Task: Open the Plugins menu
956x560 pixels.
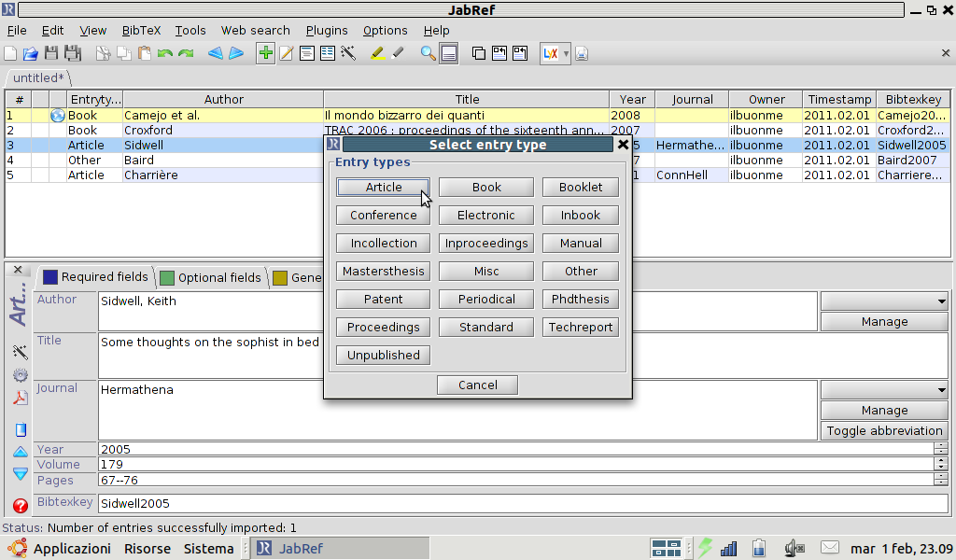Action: pyautogui.click(x=327, y=31)
